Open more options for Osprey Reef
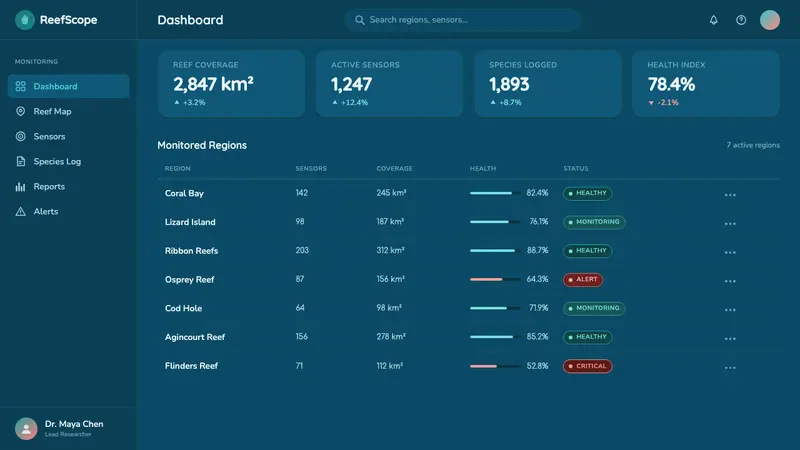 (x=730, y=281)
